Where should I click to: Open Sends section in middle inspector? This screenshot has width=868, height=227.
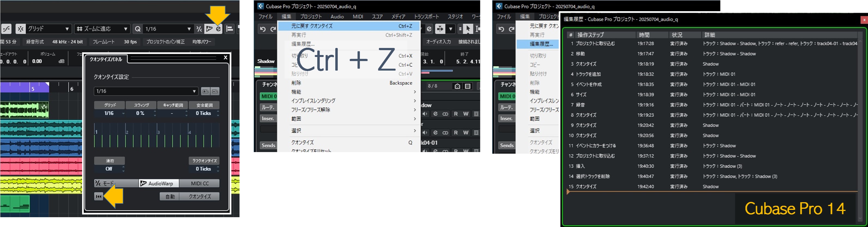(268, 146)
